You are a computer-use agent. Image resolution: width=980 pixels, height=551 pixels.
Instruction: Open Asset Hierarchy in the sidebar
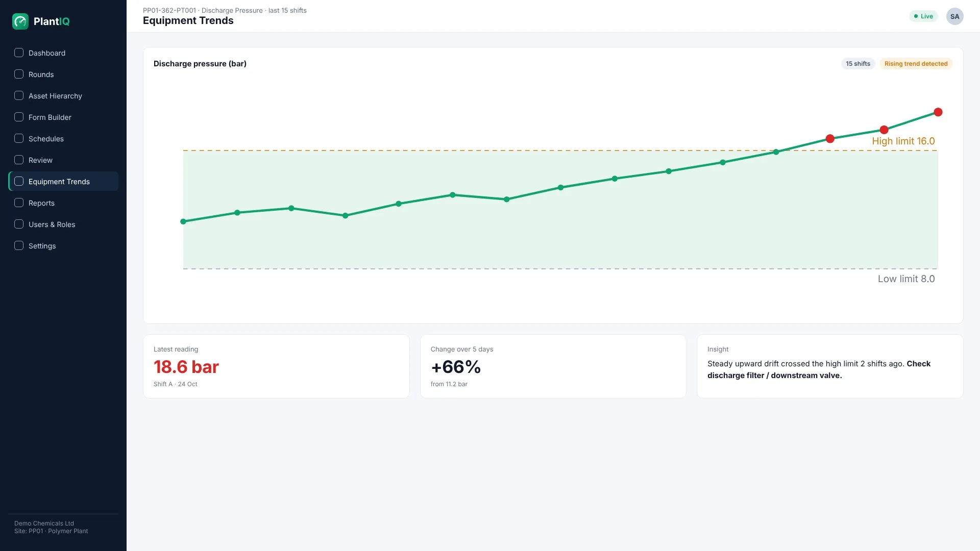point(63,96)
